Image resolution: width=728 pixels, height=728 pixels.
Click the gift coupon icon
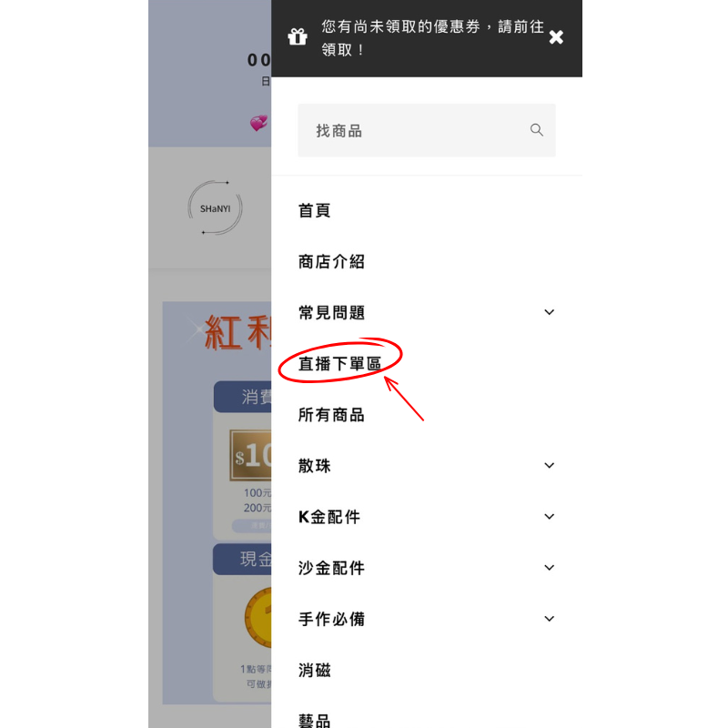[298, 36]
